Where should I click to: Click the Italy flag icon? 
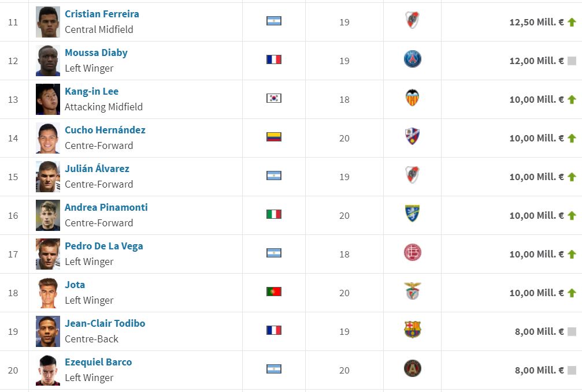point(273,214)
